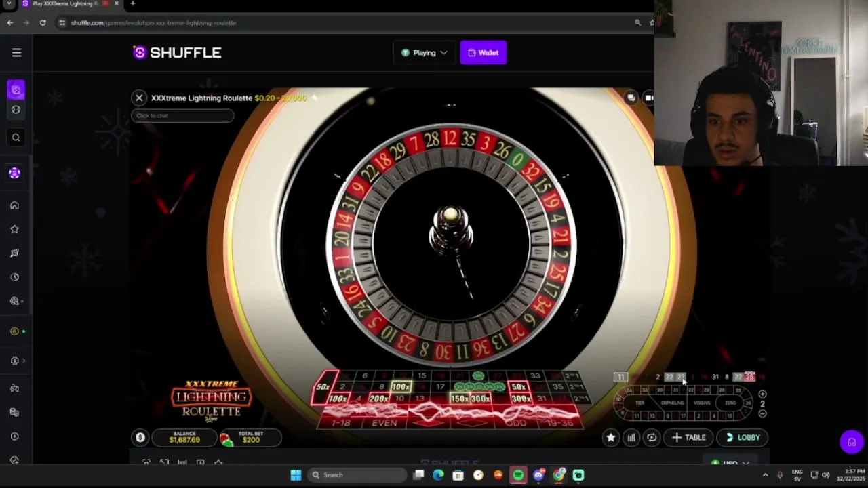Close the XXXtreme Lightning Roulette game
Viewport: 868px width, 488px height.
[139, 98]
